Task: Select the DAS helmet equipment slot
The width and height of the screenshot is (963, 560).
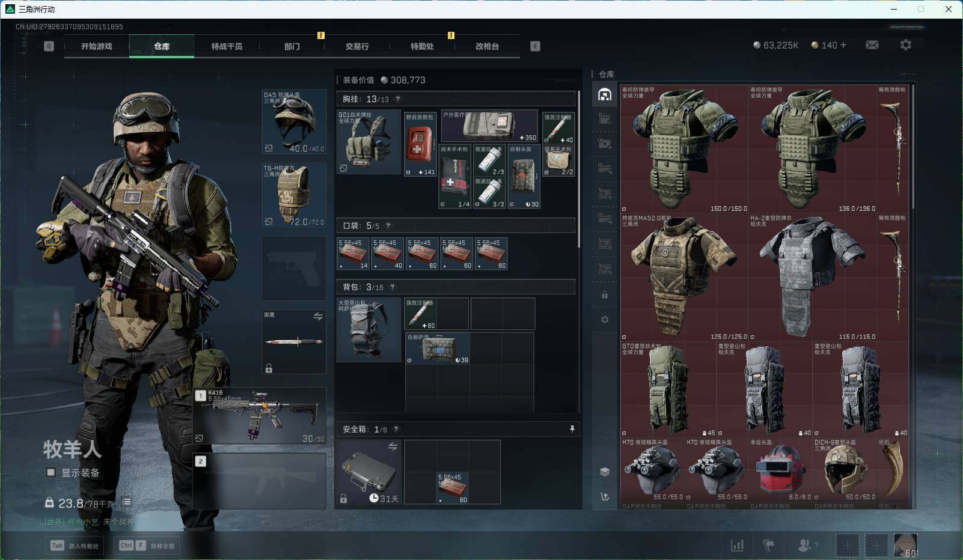Action: [x=294, y=122]
